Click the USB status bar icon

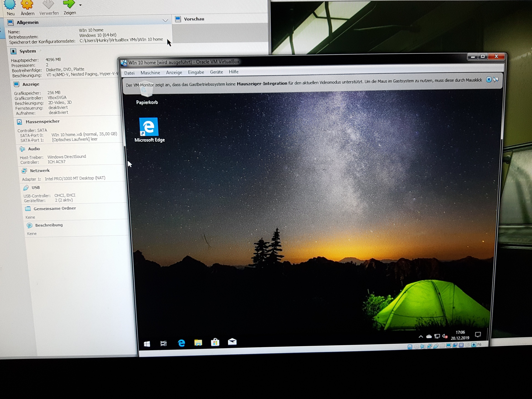[x=436, y=346]
